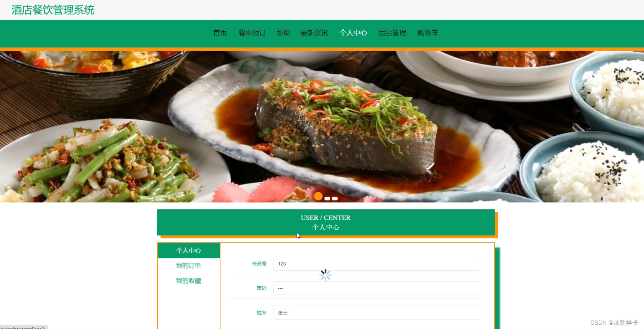Open the 个人中心 navigation link
The width and height of the screenshot is (644, 329).
[353, 33]
